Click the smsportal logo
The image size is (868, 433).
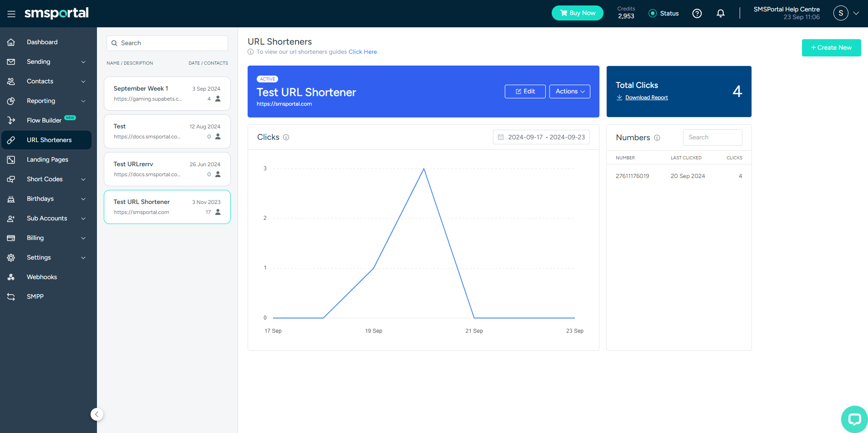[x=56, y=13]
